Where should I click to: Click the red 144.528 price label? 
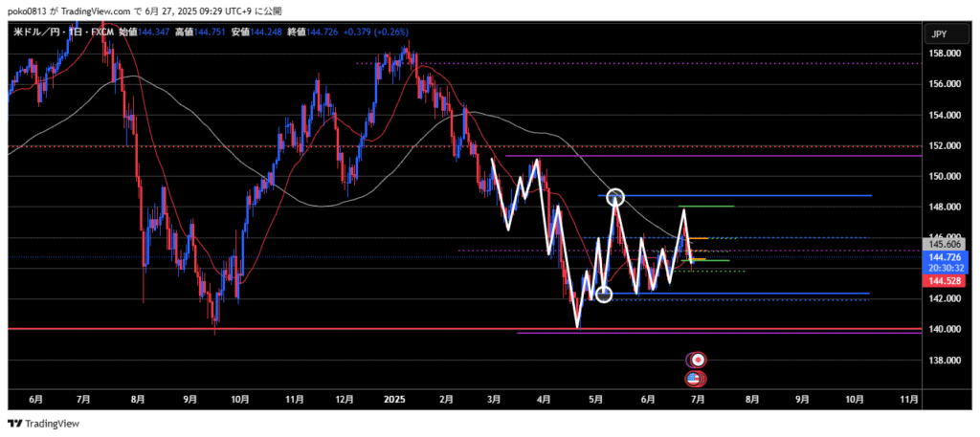tap(944, 281)
